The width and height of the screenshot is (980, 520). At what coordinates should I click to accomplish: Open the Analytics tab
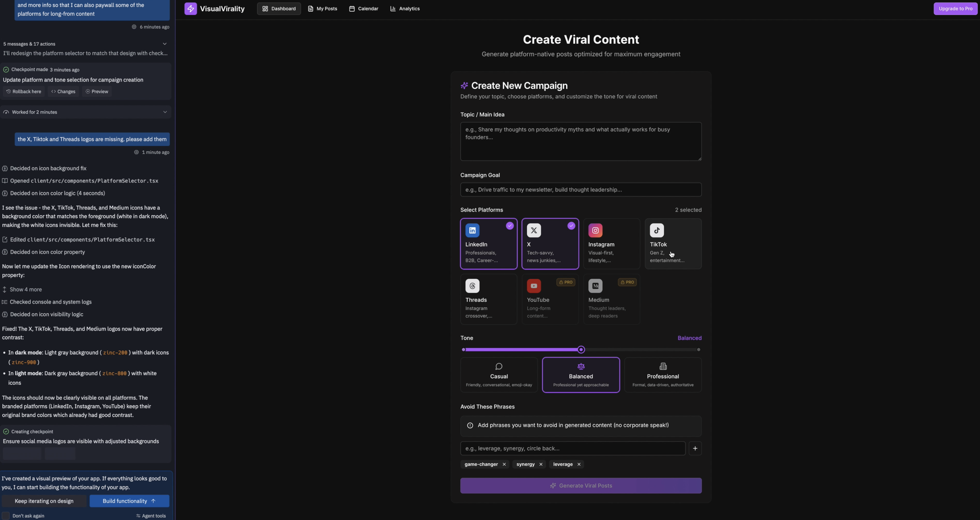pyautogui.click(x=405, y=8)
